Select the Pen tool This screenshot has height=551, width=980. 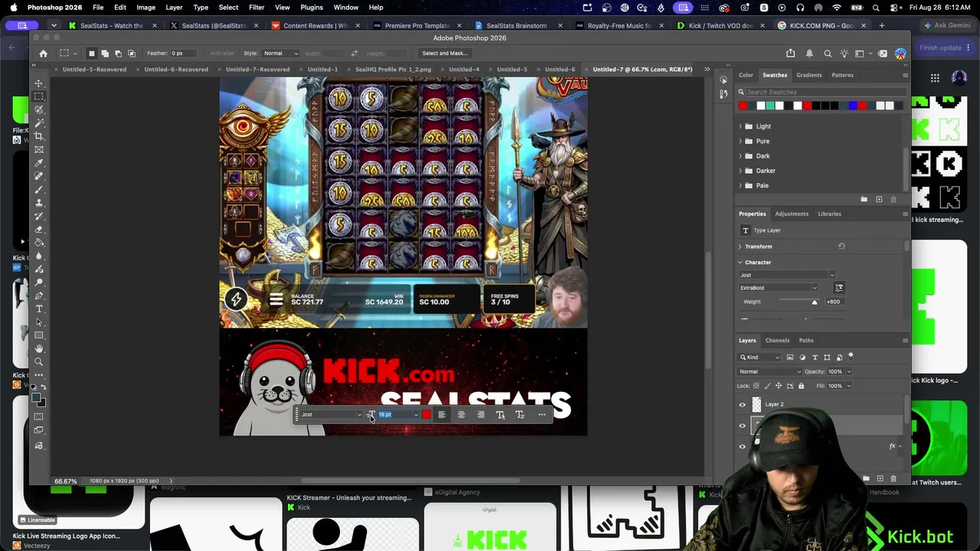[39, 295]
